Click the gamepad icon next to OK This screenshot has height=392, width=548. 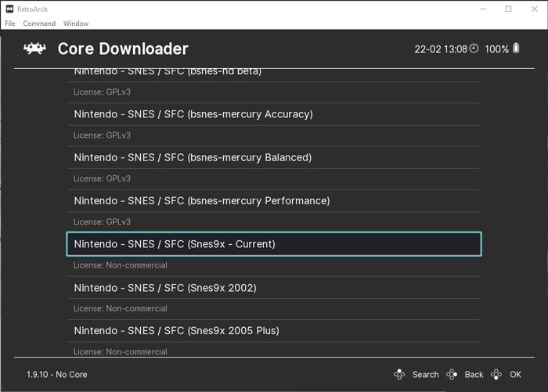496,375
